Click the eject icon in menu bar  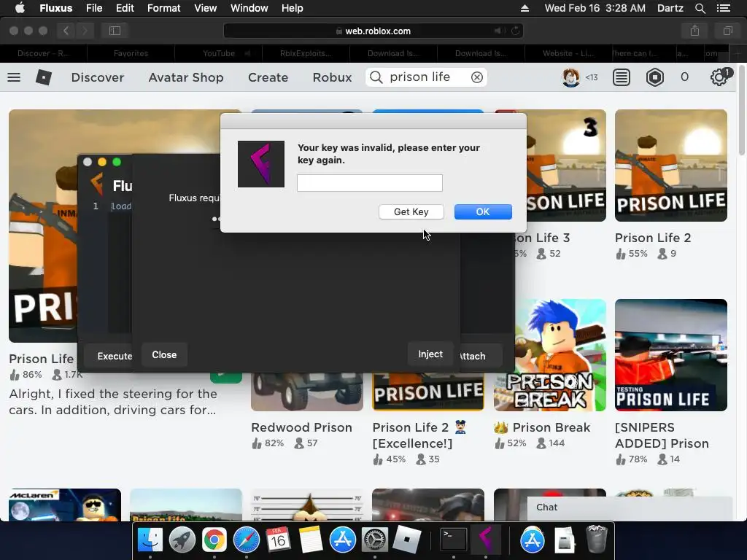tap(525, 8)
